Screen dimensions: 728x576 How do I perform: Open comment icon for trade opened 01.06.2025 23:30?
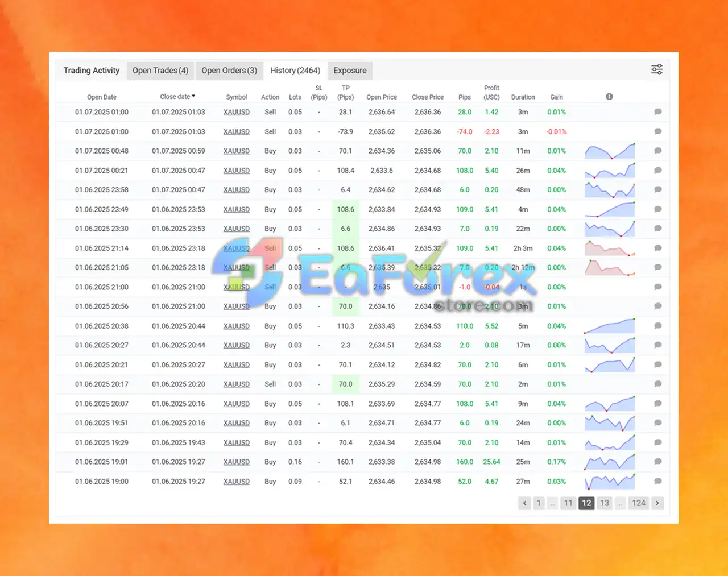coord(657,229)
